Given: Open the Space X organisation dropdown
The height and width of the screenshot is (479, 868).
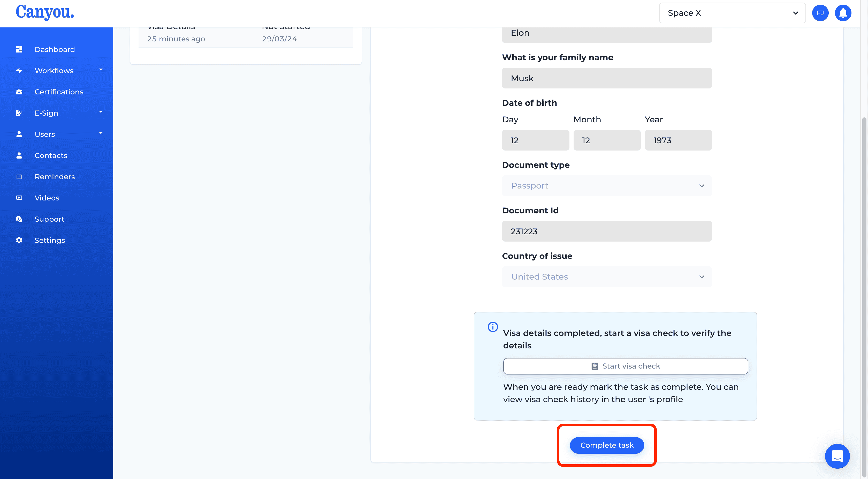Looking at the screenshot, I should (732, 13).
